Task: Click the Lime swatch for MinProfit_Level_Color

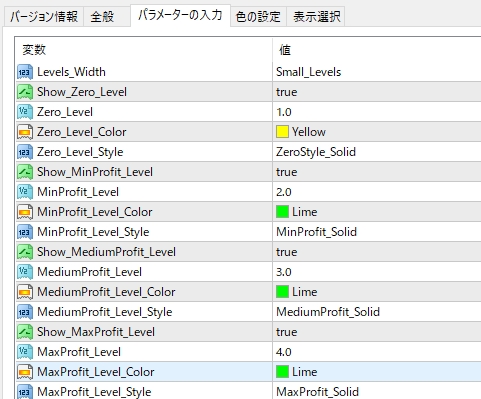Action: (x=282, y=212)
